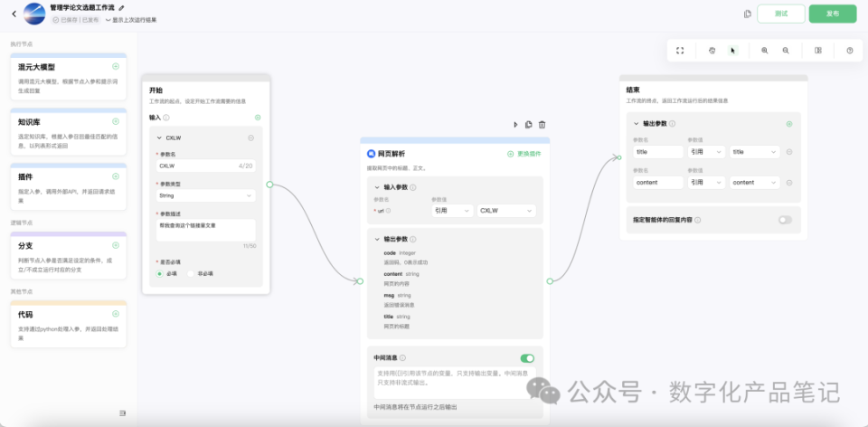Go back using the top-left arrow

[14, 14]
